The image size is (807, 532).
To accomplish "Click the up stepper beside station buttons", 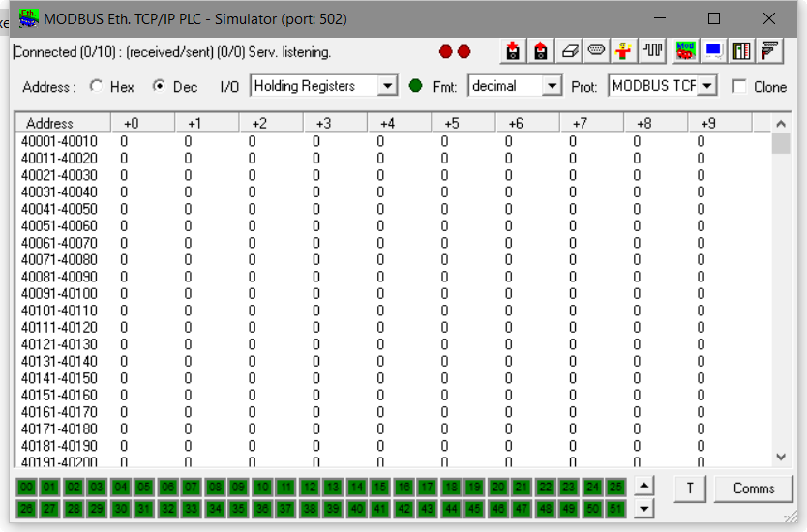I will coord(643,486).
